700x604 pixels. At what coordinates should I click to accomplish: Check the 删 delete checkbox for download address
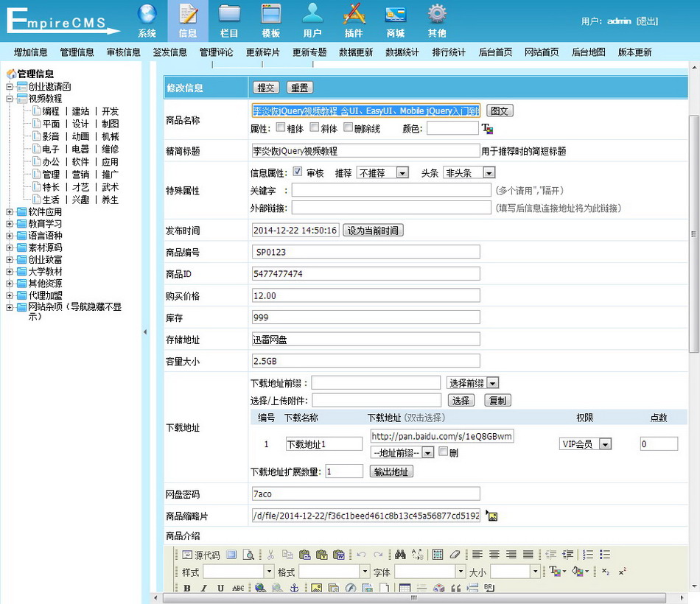[443, 452]
